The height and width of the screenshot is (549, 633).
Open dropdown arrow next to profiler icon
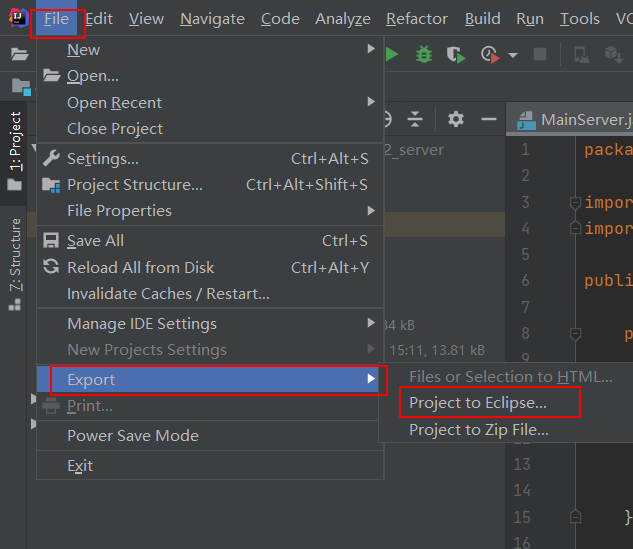(x=513, y=55)
